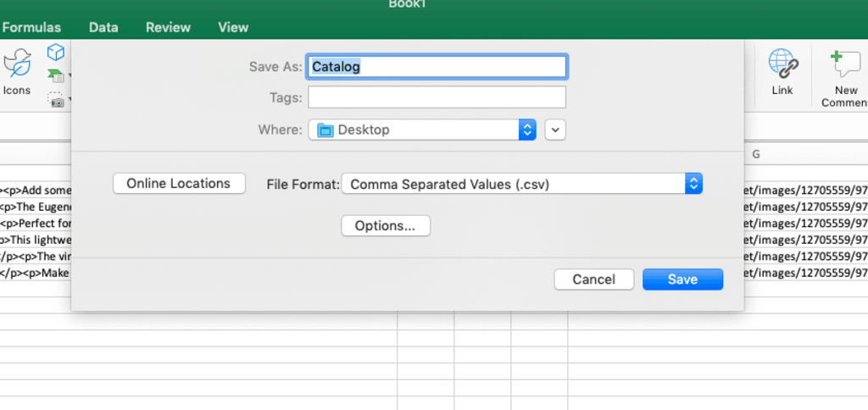Click the Link globe icon

coord(782,71)
